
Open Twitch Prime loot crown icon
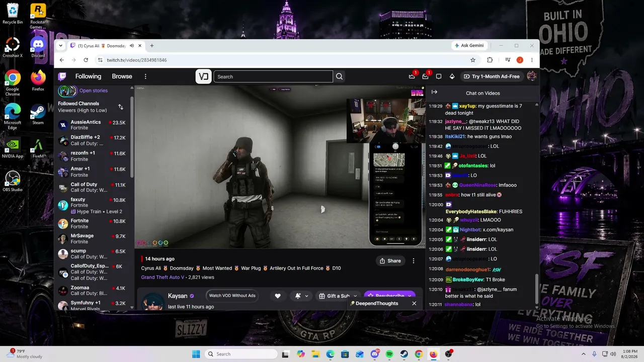click(x=412, y=76)
